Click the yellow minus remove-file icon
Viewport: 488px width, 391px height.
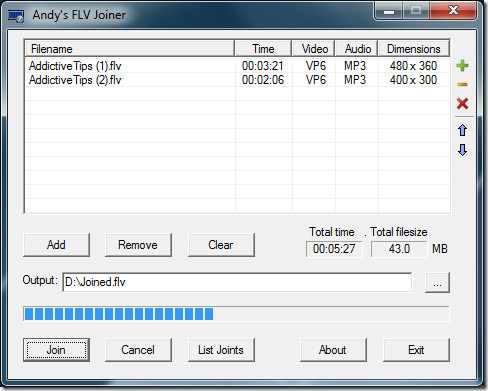[462, 85]
